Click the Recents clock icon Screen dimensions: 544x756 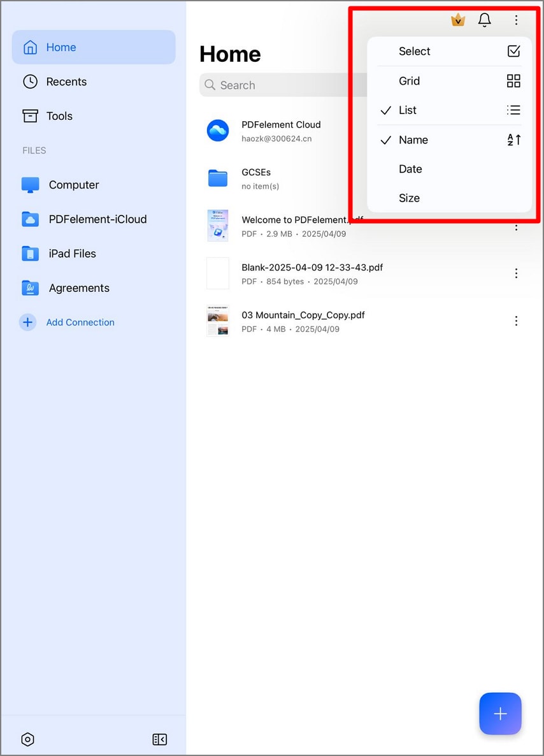(31, 82)
